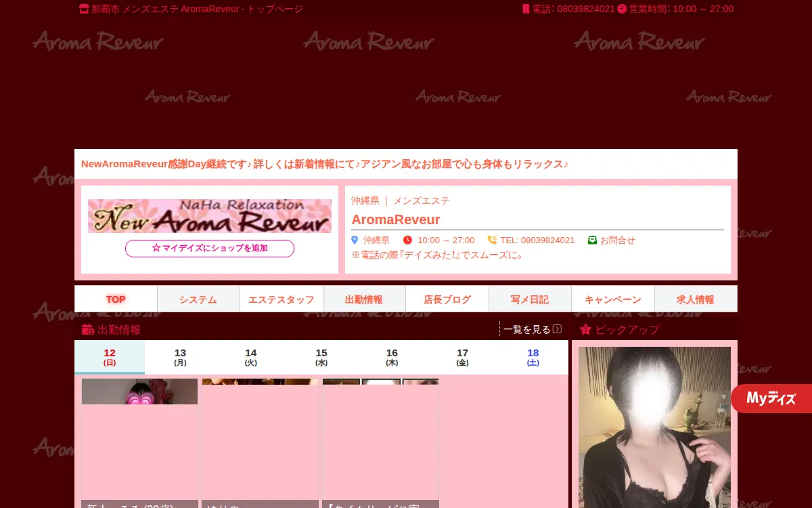Click the page title link at top left

(197, 9)
